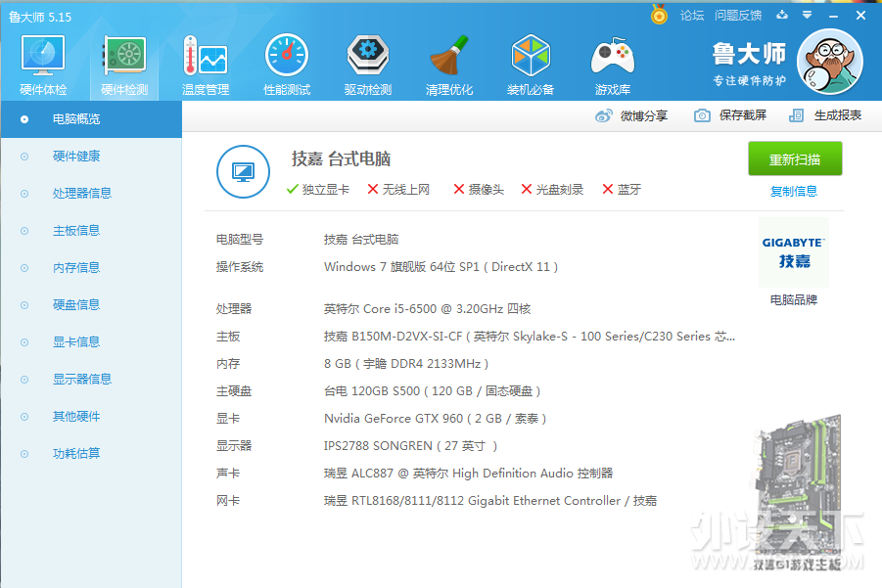Image resolution: width=882 pixels, height=588 pixels.
Task: Click the 复制信息 link
Action: click(794, 192)
